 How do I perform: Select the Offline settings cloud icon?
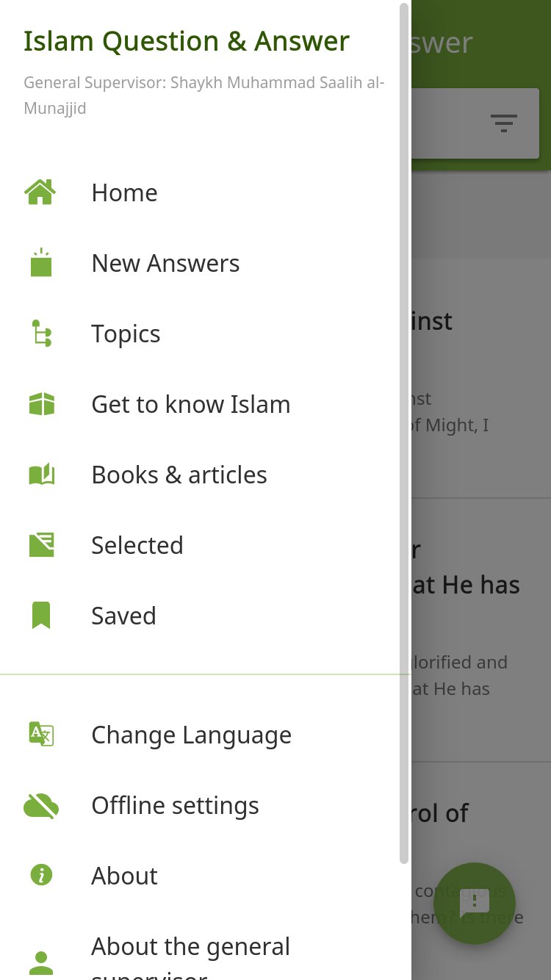point(41,806)
